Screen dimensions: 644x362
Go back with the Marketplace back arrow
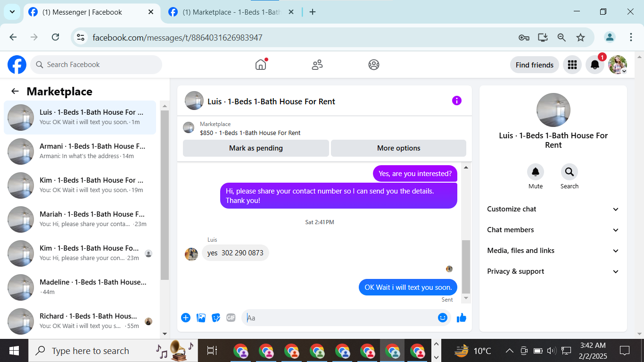15,92
